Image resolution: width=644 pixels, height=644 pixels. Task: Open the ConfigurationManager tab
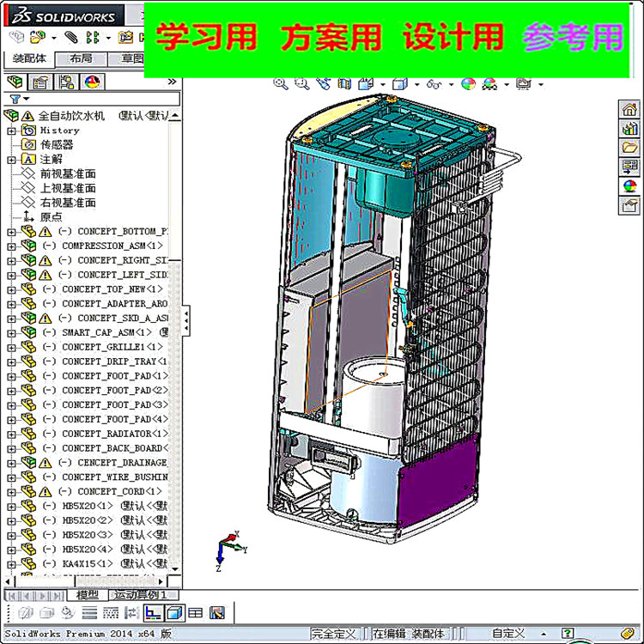tap(66, 82)
